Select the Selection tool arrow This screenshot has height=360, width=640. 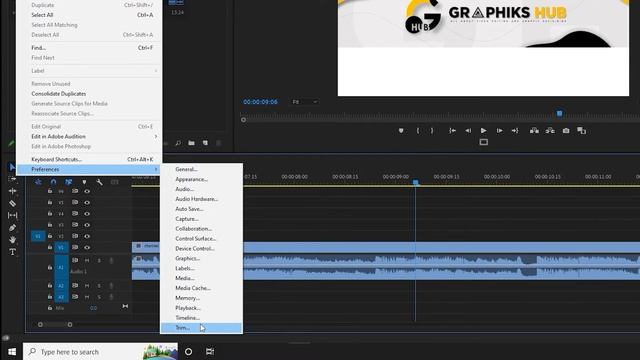[12, 167]
